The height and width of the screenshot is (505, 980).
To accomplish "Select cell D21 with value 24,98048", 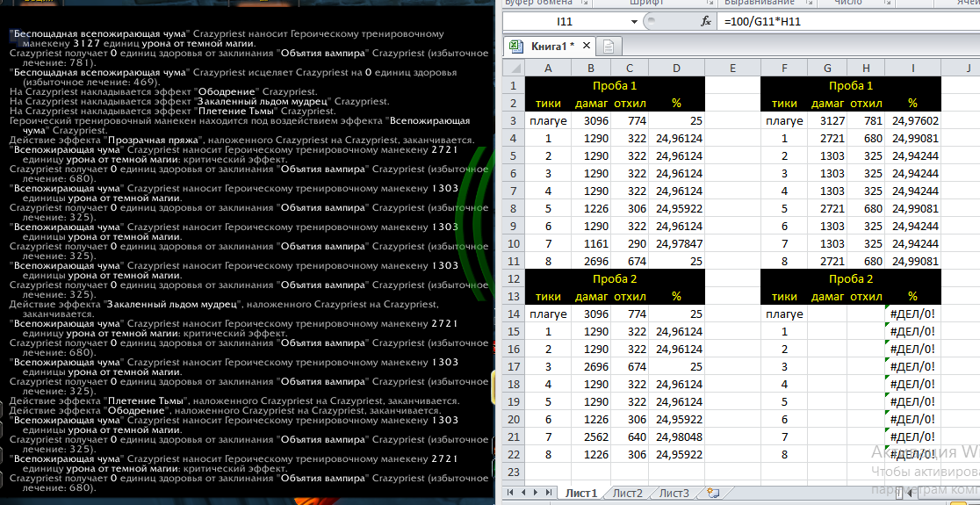I will (676, 436).
